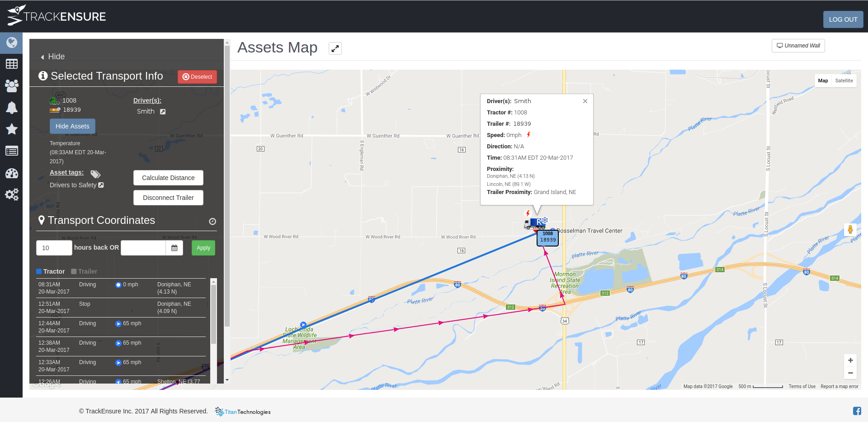Viewport: 868px width, 422px height.
Task: Click the LOG OUT button
Action: 843,19
